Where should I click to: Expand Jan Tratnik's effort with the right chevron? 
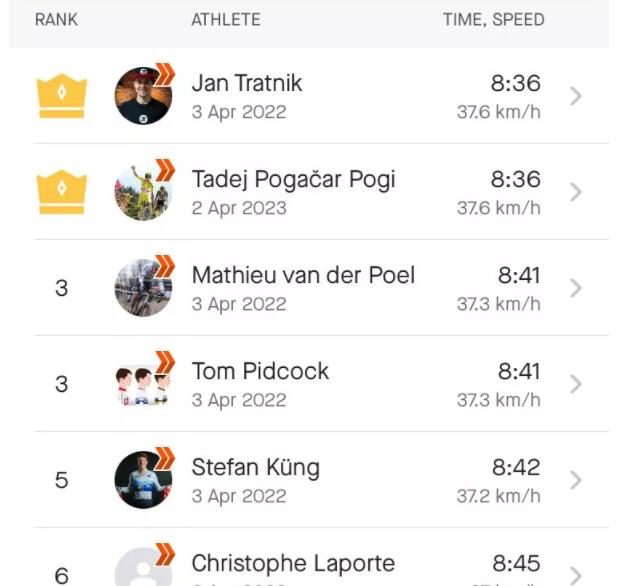[576, 96]
